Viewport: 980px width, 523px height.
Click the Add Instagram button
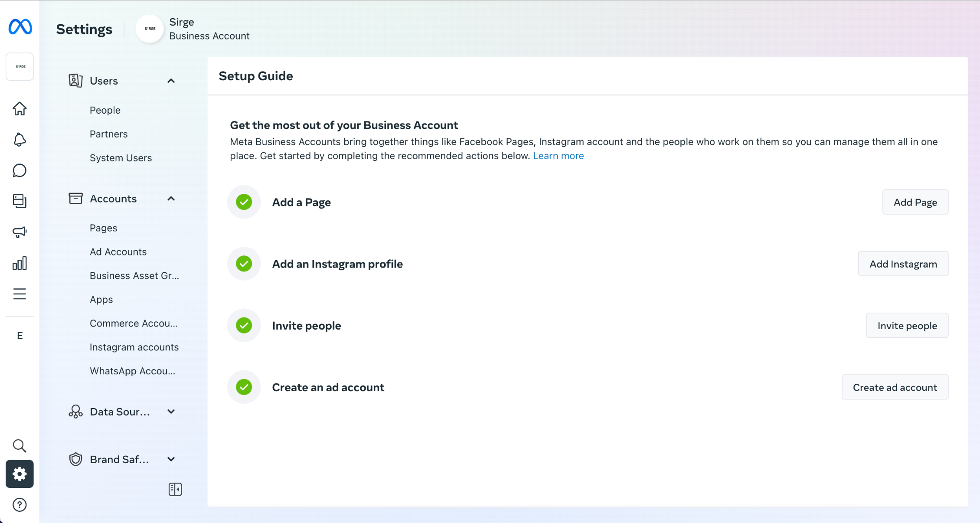pyautogui.click(x=903, y=264)
